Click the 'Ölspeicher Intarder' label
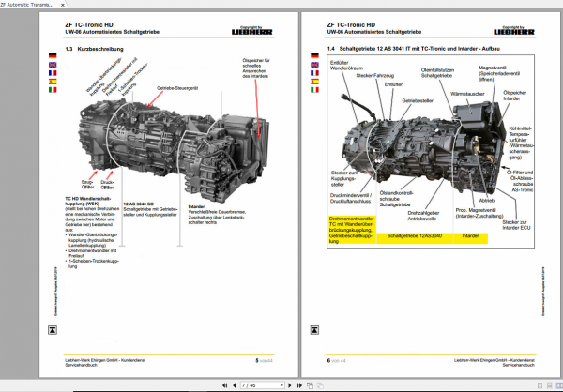Viewport: 563px width, 392px height. click(514, 96)
